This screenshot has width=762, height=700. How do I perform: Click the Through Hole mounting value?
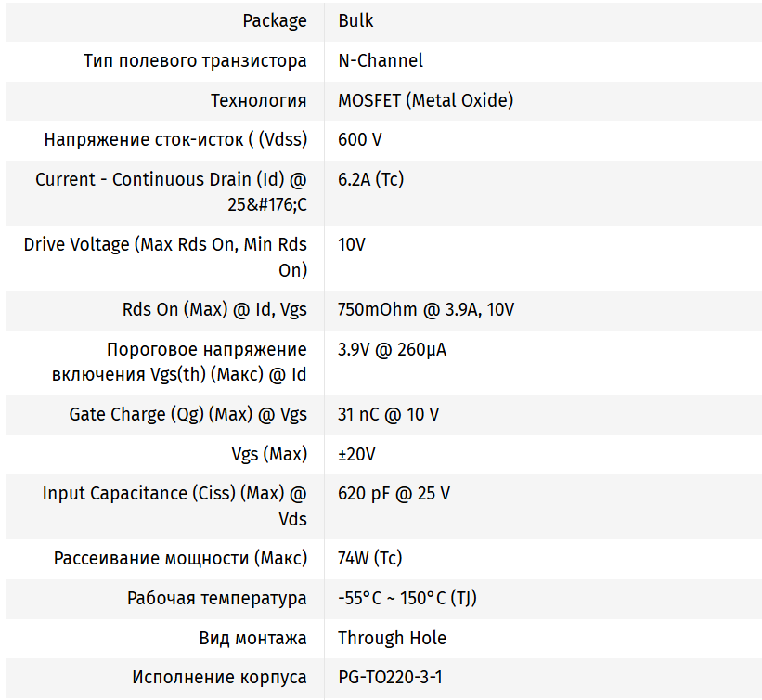(x=392, y=639)
